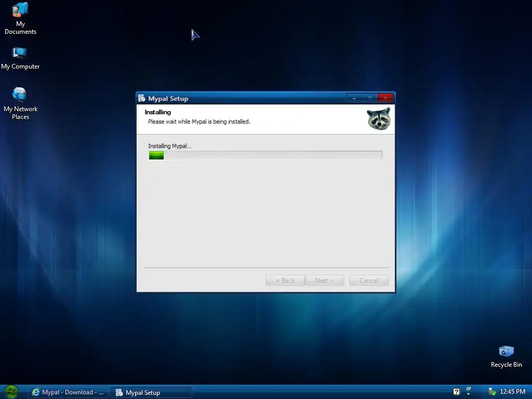Click the Mypal Setup title bar icon
Screen dimensions: 532x399
point(141,98)
